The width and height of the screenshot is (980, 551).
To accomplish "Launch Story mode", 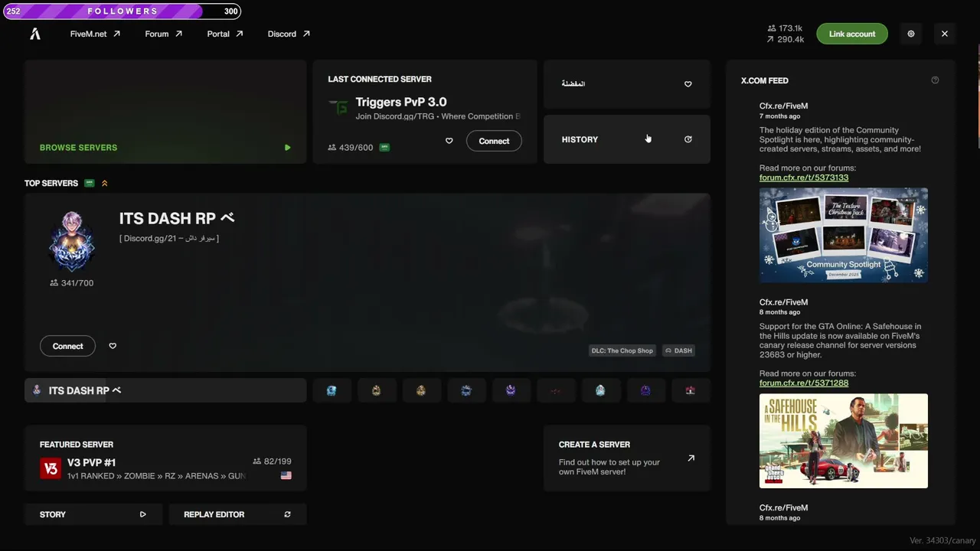I will coord(93,514).
